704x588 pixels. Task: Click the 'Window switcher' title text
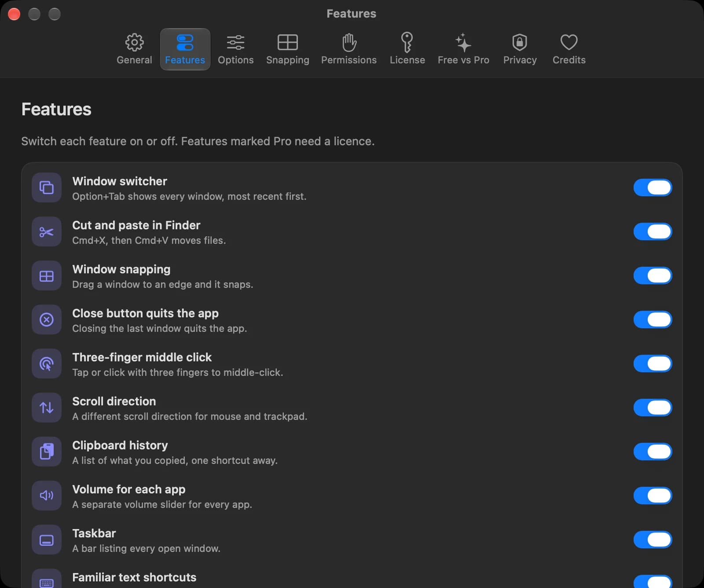pos(120,181)
